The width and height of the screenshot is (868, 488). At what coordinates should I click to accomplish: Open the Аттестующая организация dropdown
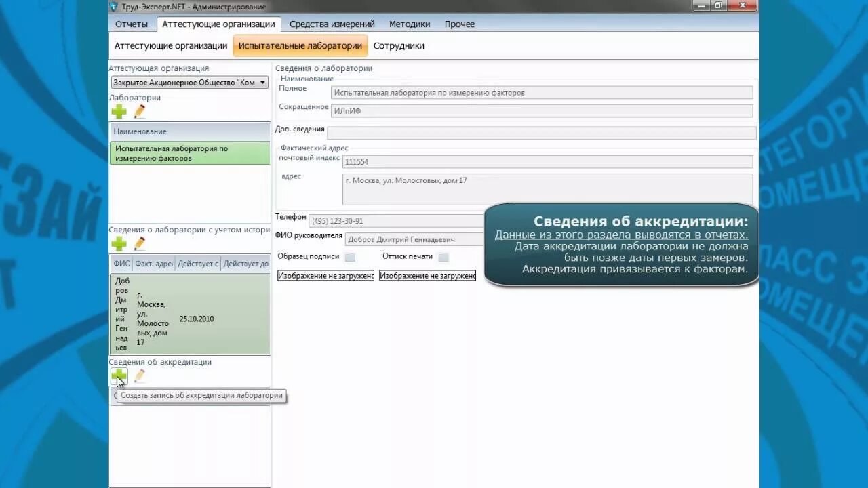click(x=190, y=83)
